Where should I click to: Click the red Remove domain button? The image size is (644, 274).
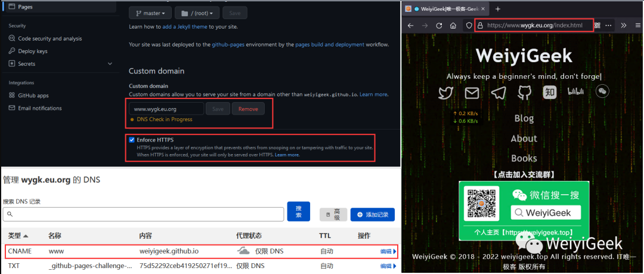click(x=249, y=109)
